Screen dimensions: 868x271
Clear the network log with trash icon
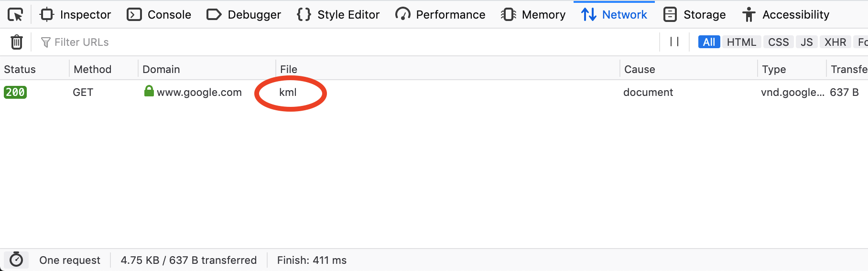pos(17,42)
